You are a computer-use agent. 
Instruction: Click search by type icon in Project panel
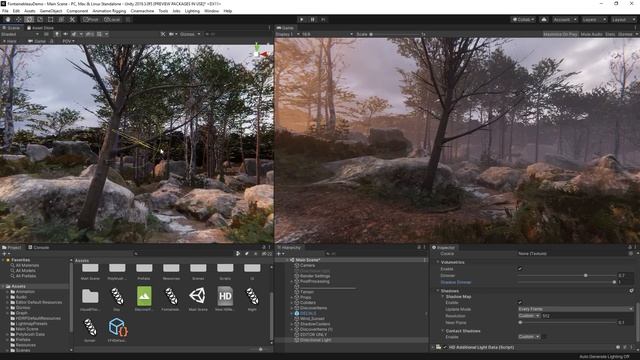238,253
